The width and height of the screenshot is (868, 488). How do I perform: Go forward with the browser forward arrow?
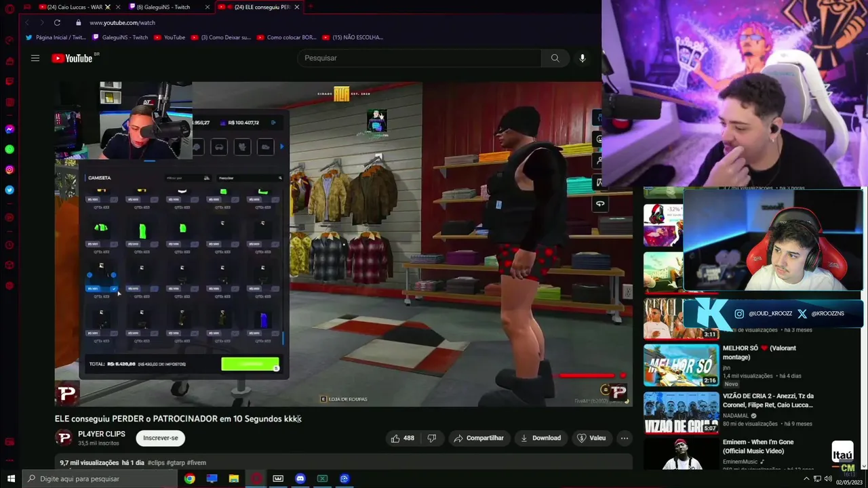pyautogui.click(x=41, y=22)
